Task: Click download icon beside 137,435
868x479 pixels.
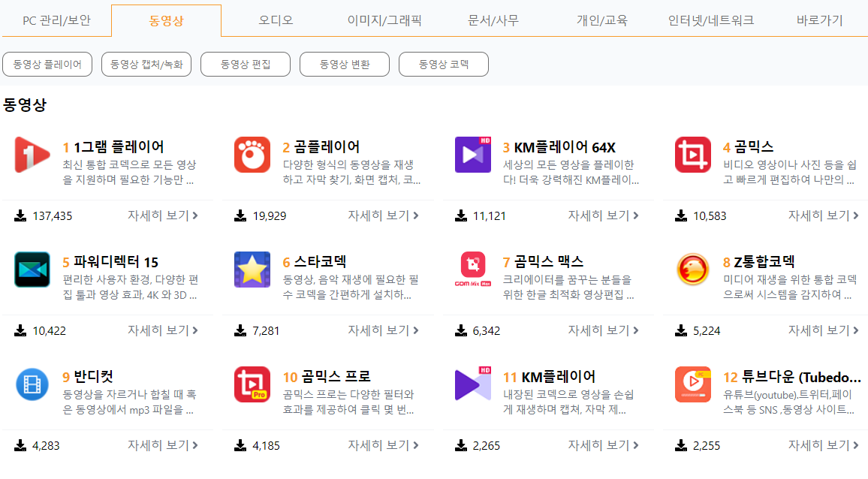Action: tap(20, 215)
